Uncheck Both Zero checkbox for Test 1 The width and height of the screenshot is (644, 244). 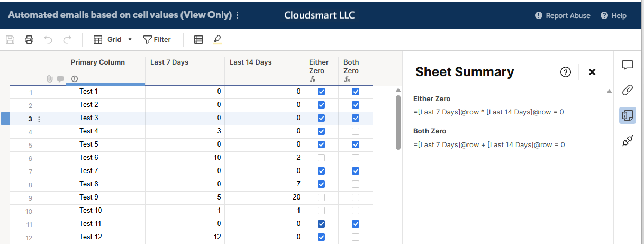[x=356, y=92]
